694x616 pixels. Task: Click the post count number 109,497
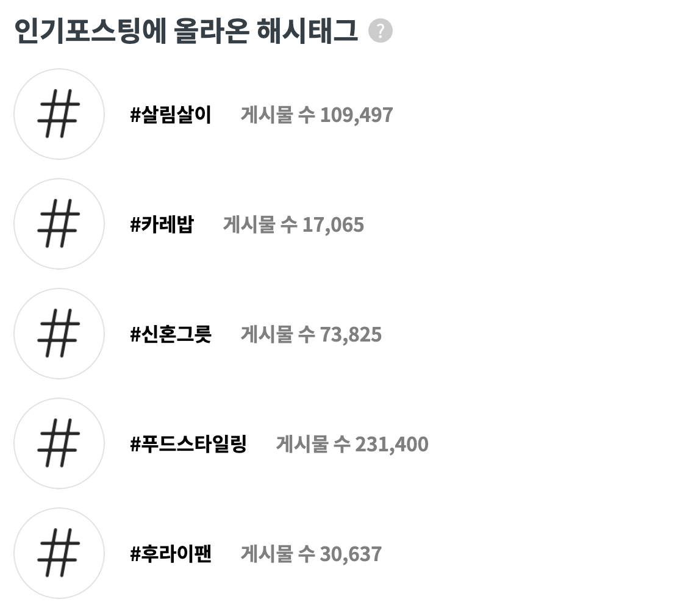(x=356, y=115)
